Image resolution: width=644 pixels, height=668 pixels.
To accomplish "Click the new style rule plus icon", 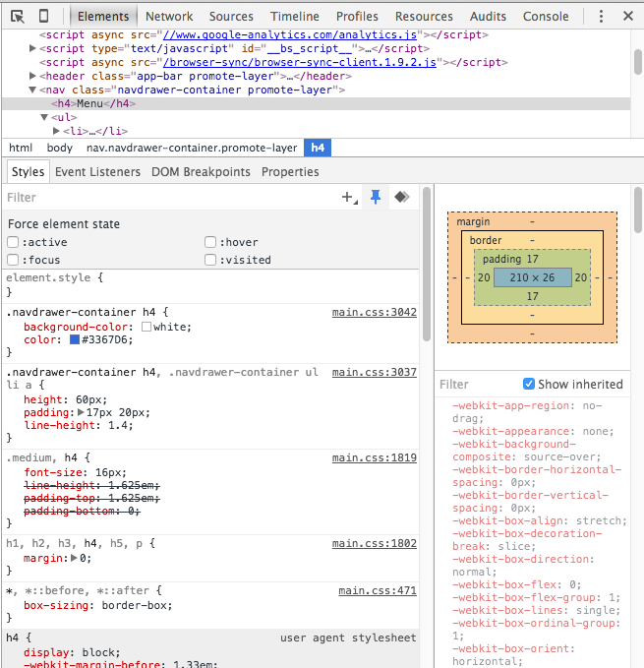I will tap(349, 197).
